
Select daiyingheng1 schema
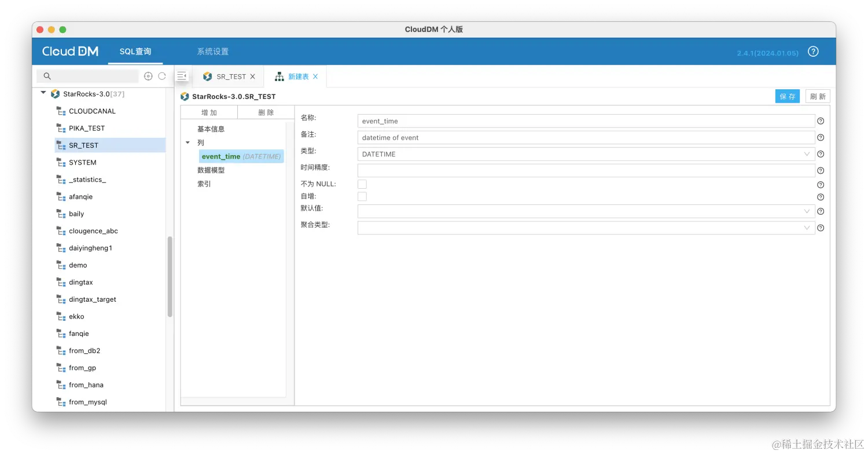pos(90,248)
